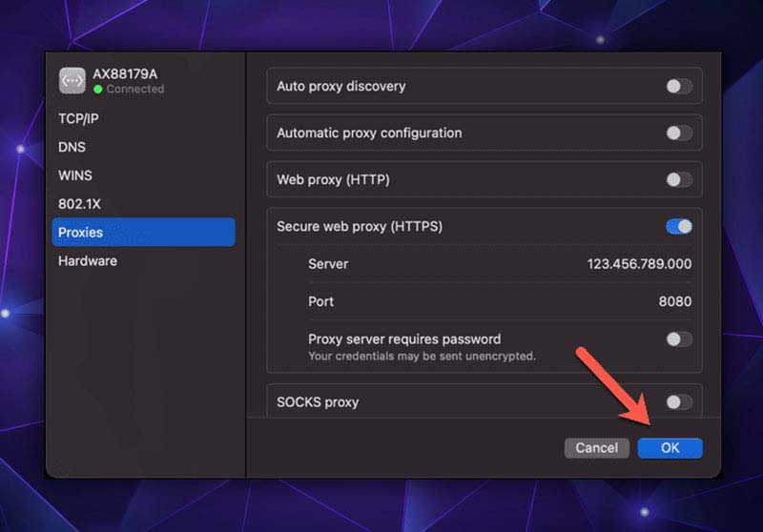Click the unencrypted credentials warning text
The image size is (763, 532).
(422, 357)
